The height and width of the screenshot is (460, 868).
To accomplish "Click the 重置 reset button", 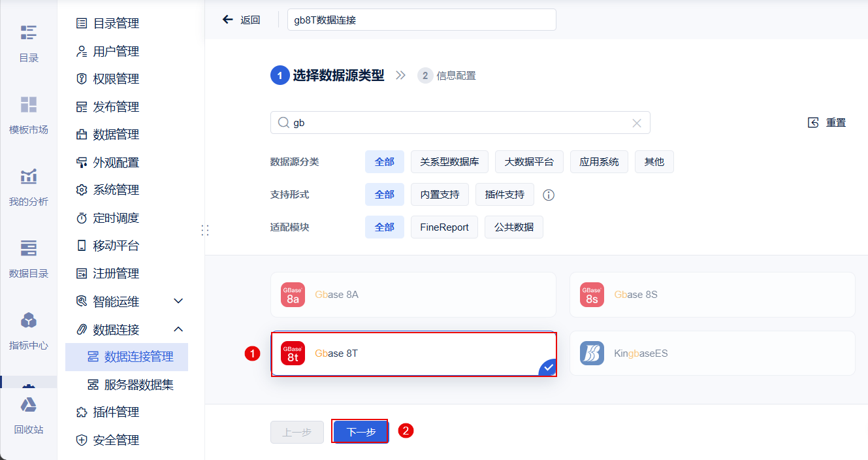I will tap(827, 123).
